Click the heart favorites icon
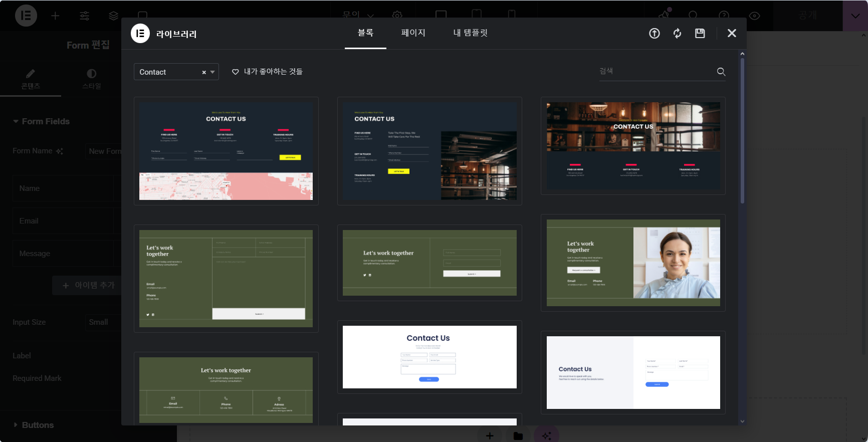 pyautogui.click(x=236, y=72)
